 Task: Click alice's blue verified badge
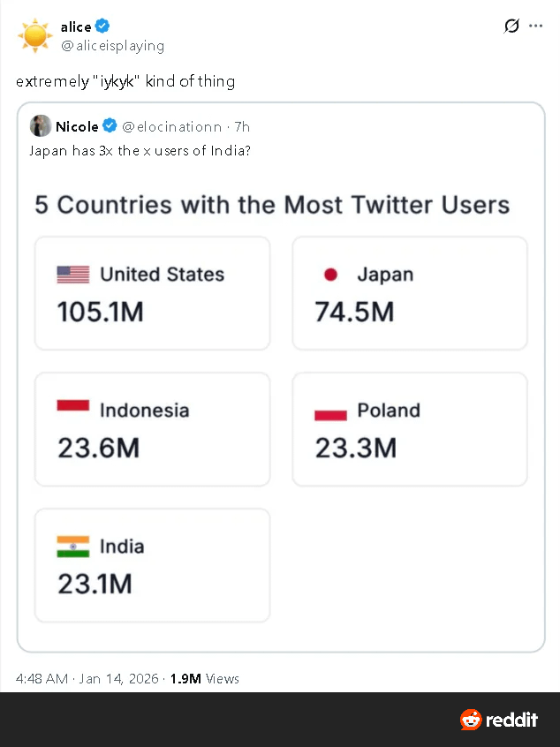click(102, 26)
